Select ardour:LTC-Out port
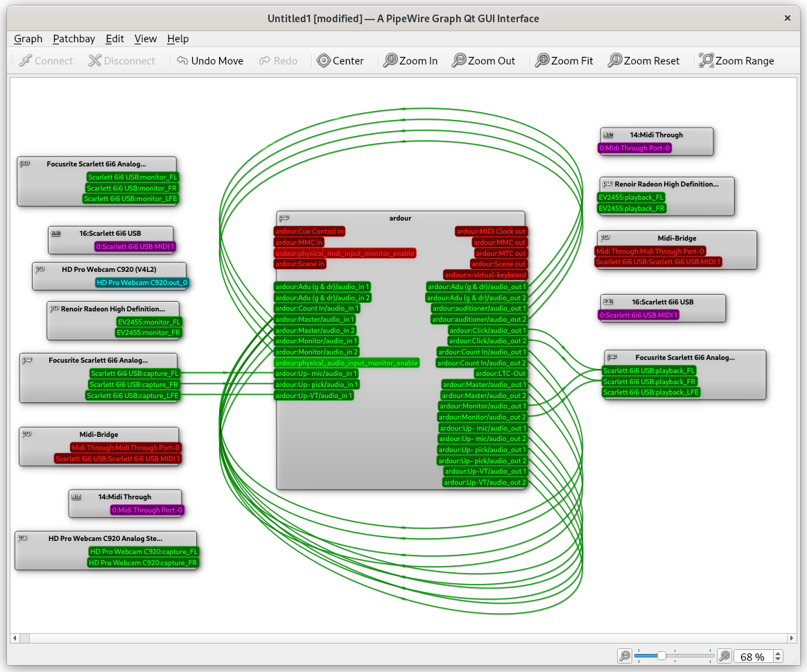The image size is (807, 672). coord(501,374)
